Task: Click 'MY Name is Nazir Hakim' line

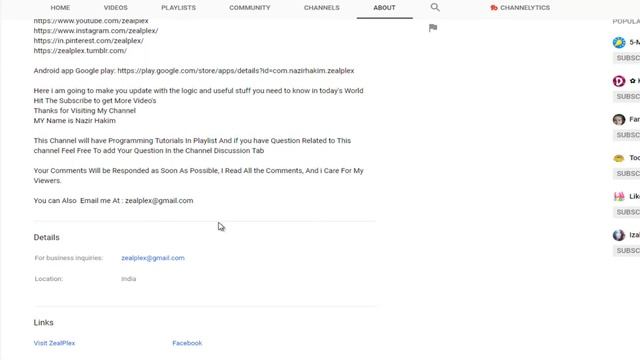Action: [75, 121]
